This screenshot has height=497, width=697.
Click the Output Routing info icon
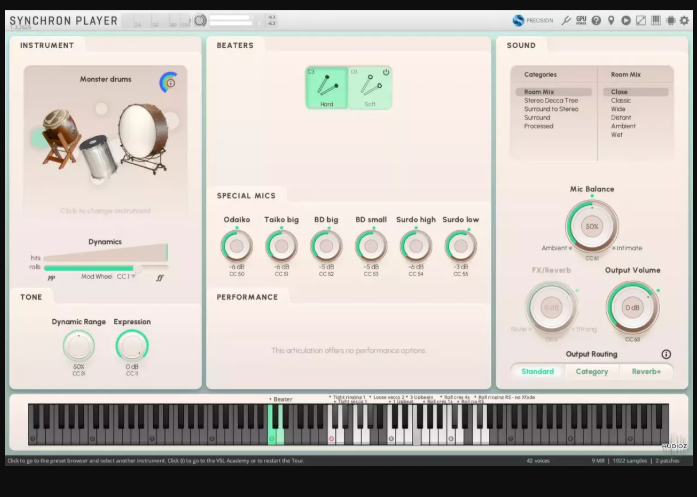coord(666,354)
